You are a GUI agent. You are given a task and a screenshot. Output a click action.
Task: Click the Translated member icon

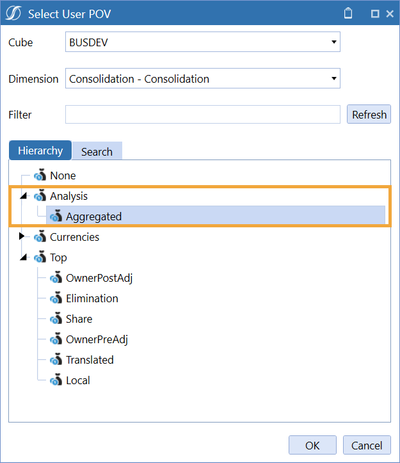tap(56, 360)
